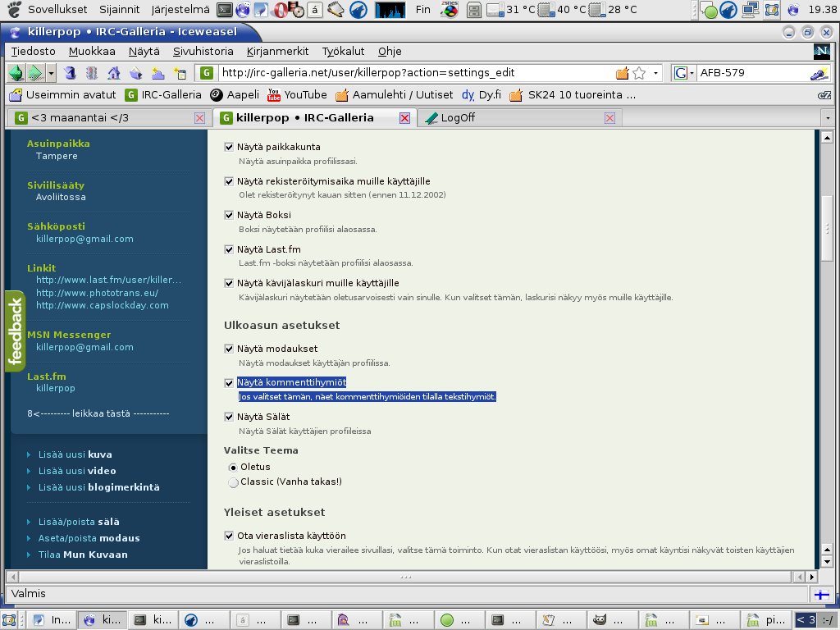The width and height of the screenshot is (840, 630).
Task: Click the green Back navigation arrow
Action: pyautogui.click(x=16, y=72)
